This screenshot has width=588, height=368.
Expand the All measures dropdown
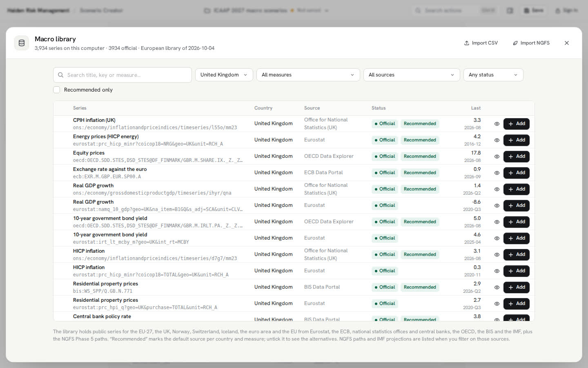[308, 75]
